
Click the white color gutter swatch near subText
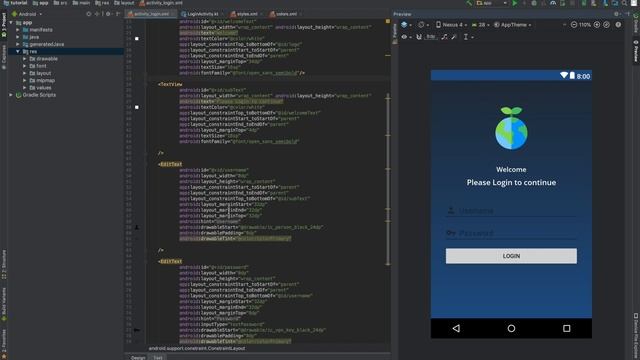137,107
